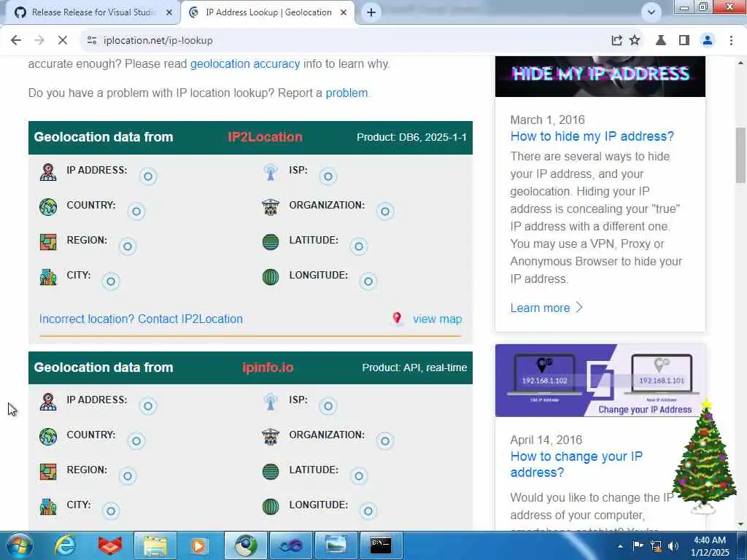Click the Change your IP Address banner image
Screen dimensions: 747x560
[600, 381]
